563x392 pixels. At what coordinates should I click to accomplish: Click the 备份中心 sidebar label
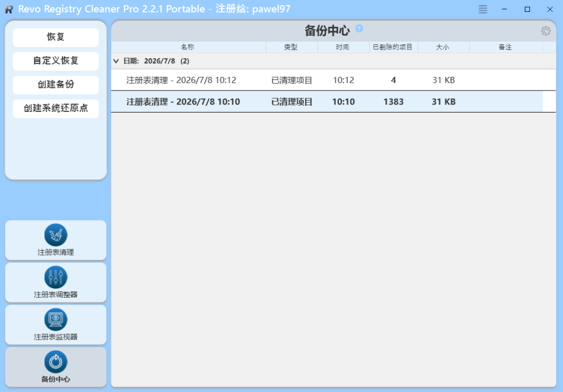[56, 379]
